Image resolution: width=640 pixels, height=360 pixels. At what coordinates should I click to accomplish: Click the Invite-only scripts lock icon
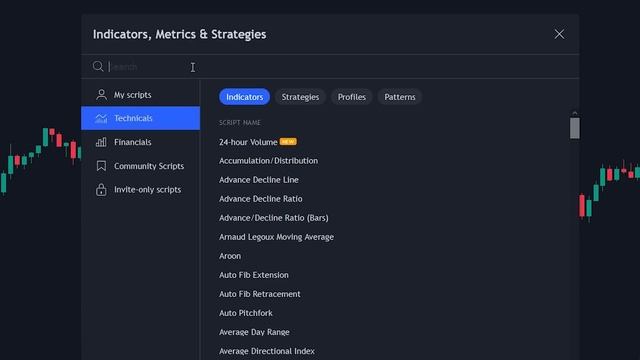pos(101,189)
